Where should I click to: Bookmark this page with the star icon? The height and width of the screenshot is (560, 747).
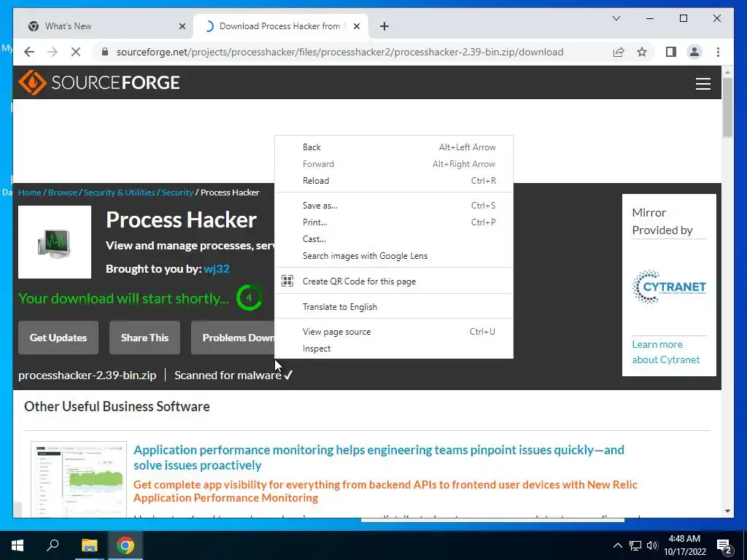pyautogui.click(x=642, y=52)
